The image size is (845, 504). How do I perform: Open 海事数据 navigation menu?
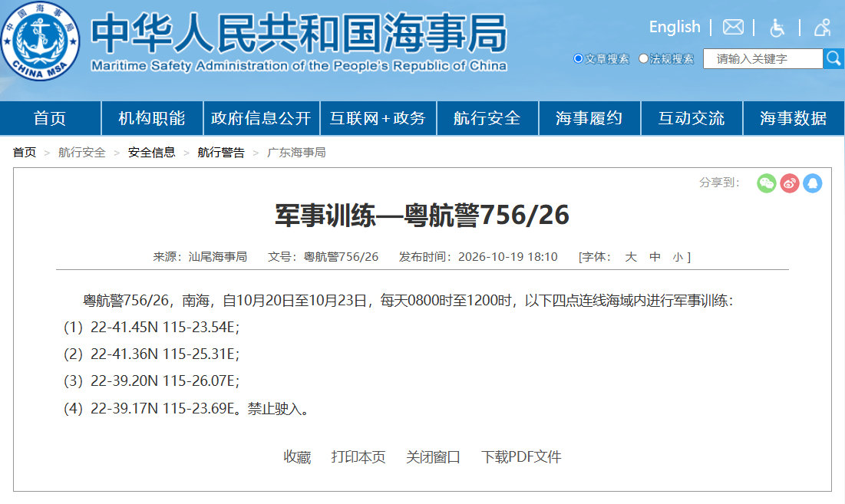click(x=794, y=118)
